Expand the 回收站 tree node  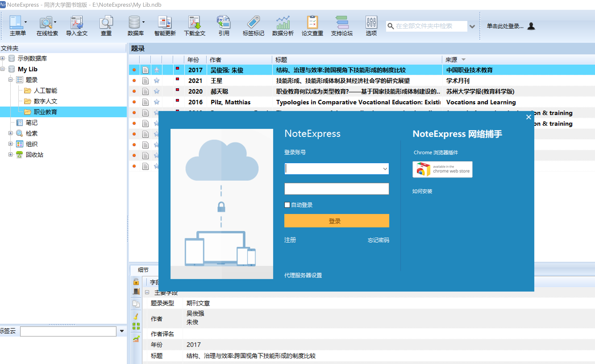tap(10, 154)
